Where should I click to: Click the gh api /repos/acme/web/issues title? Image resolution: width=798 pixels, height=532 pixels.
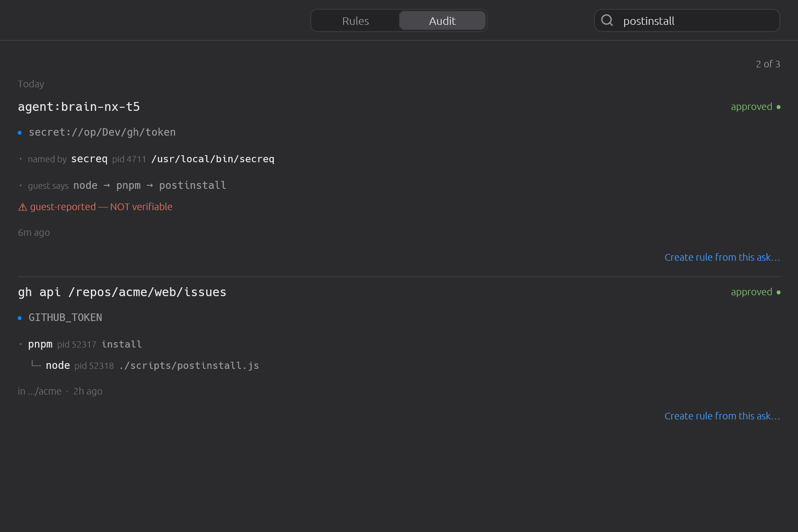tap(122, 292)
